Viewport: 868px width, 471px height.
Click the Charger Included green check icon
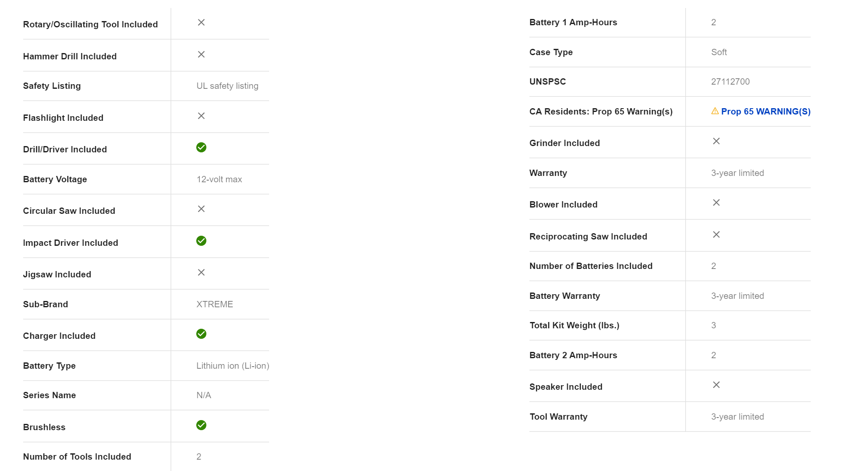(201, 334)
